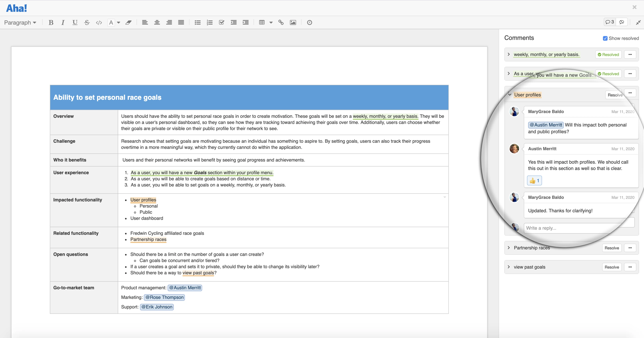Expand the view past goals comment
Screen dimensions: 644x338
509,267
